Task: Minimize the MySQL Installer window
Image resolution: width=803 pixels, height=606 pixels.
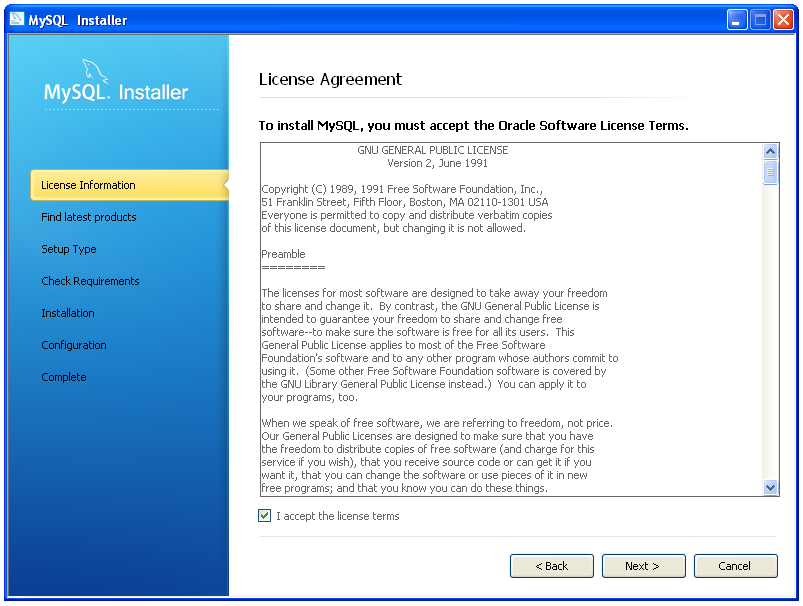Action: [x=737, y=20]
